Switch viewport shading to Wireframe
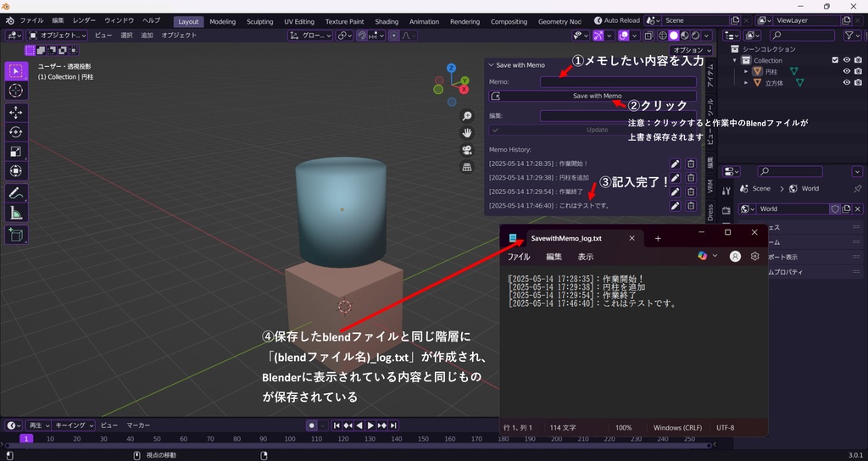 coord(663,36)
